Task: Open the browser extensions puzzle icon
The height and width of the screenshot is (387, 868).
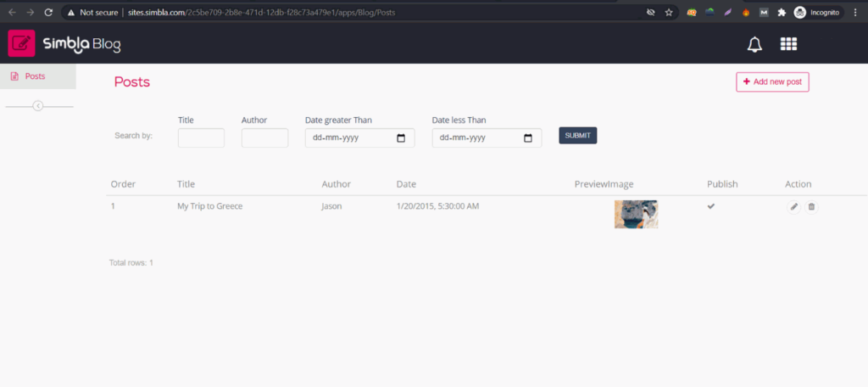Action: [782, 12]
